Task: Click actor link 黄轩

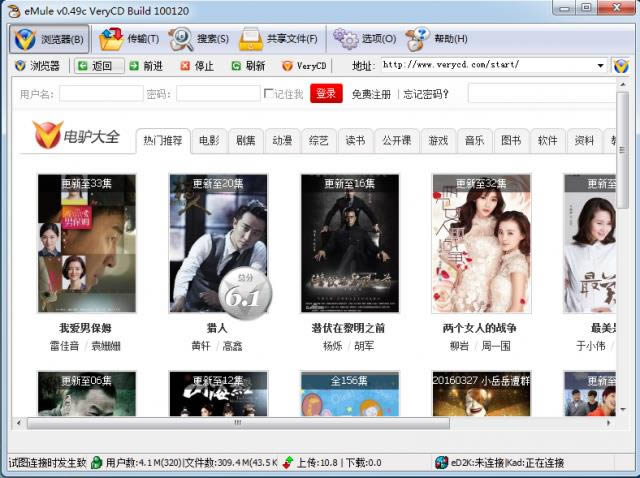Action: pos(201,346)
